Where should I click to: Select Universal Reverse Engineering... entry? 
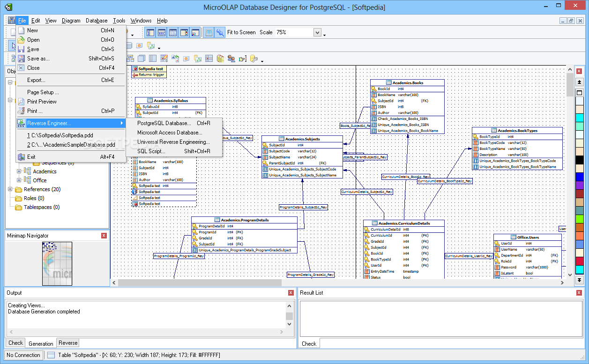(174, 142)
